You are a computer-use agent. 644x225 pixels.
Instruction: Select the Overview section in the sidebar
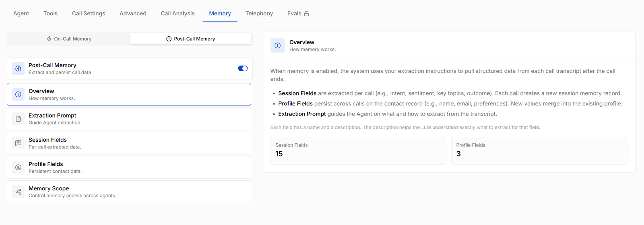click(129, 95)
